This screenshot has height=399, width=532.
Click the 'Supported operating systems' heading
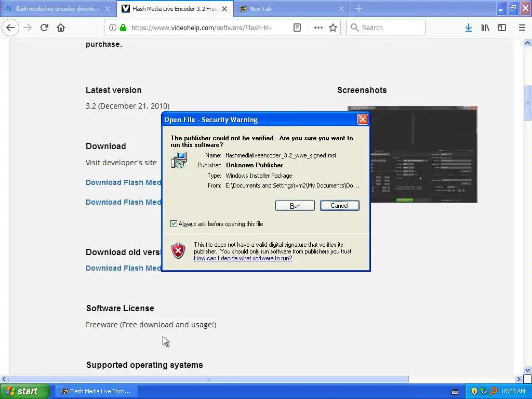point(144,365)
